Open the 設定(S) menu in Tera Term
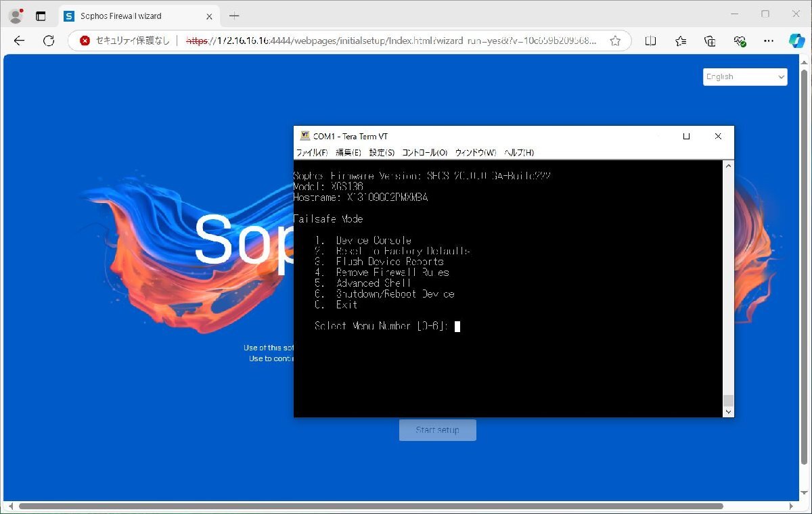Viewport: 812px width, 514px height. 382,153
